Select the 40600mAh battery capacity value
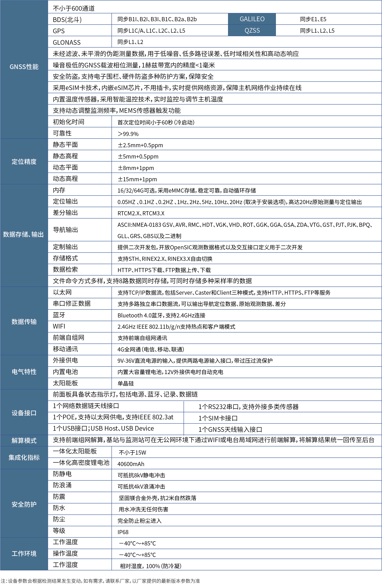 pyautogui.click(x=131, y=464)
